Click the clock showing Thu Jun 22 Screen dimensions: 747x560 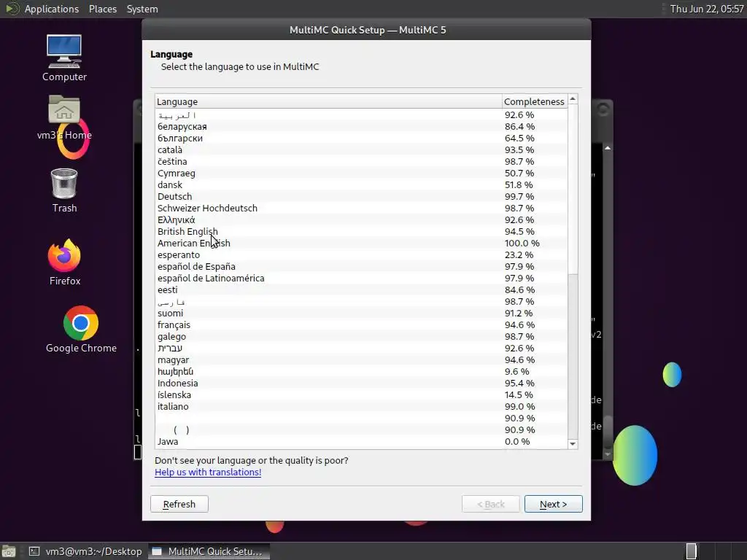click(x=706, y=9)
